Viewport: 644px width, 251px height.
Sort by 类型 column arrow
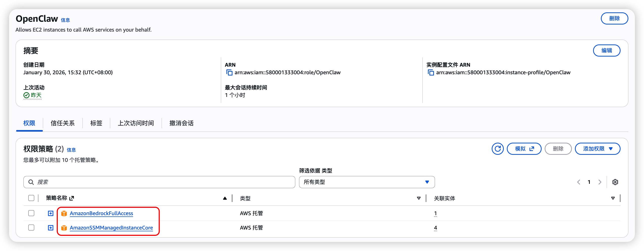(419, 198)
